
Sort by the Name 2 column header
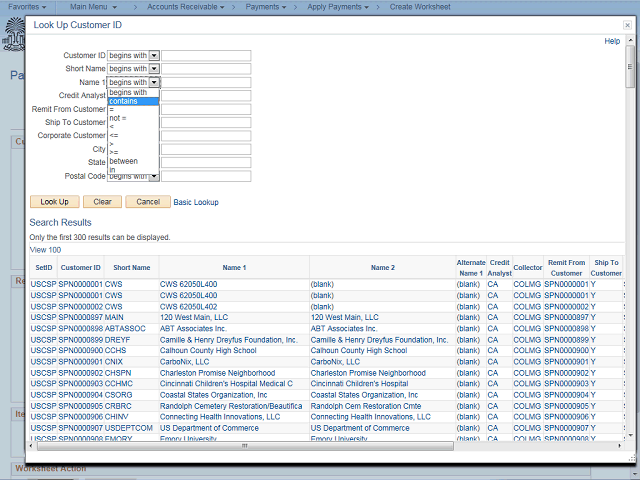click(383, 268)
